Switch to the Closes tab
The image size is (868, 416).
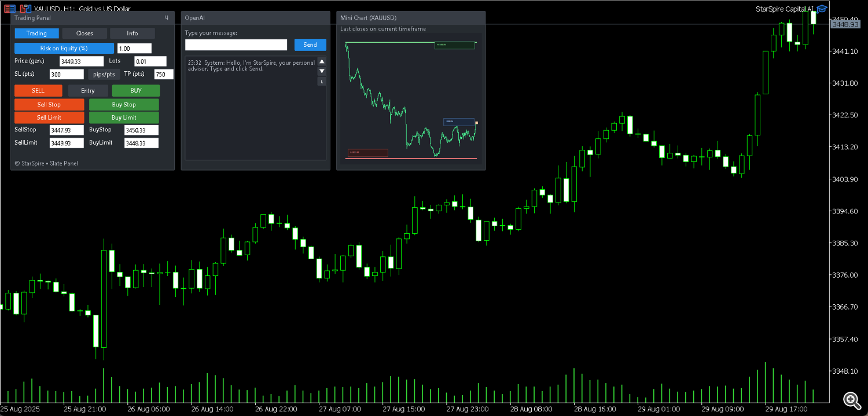pos(84,34)
